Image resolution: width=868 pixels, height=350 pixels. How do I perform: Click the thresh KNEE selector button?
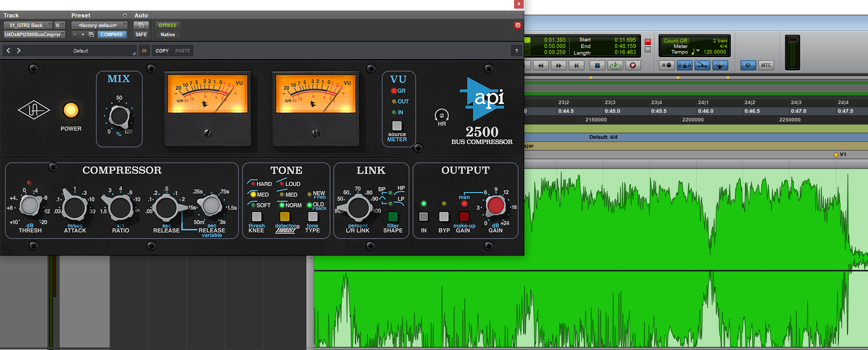pyautogui.click(x=257, y=216)
